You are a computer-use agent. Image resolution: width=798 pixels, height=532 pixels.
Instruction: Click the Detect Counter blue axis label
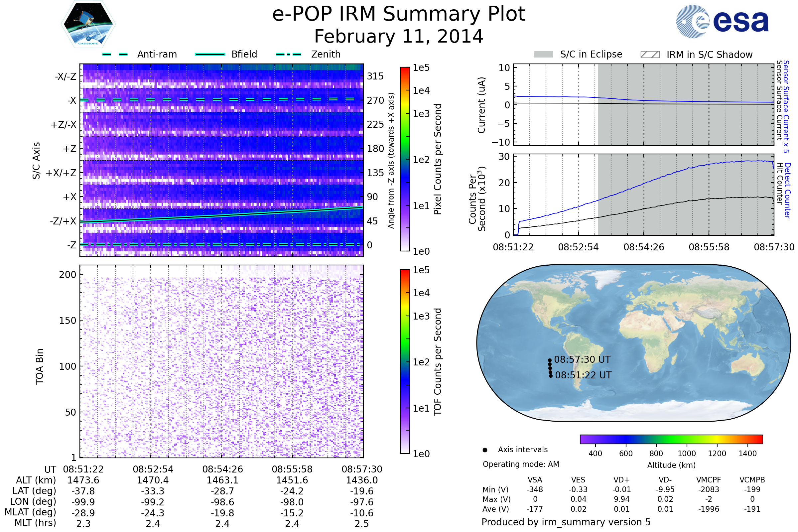point(787,191)
